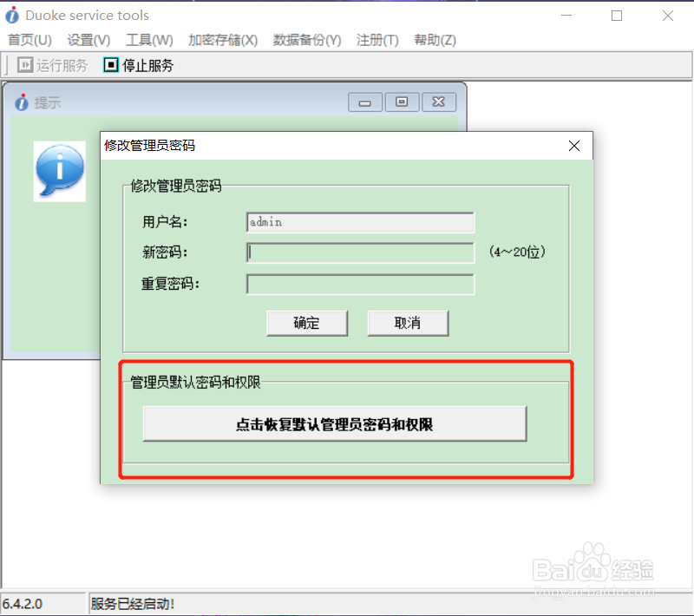Click the blue info bubble icon
The image size is (694, 616).
pyautogui.click(x=60, y=171)
